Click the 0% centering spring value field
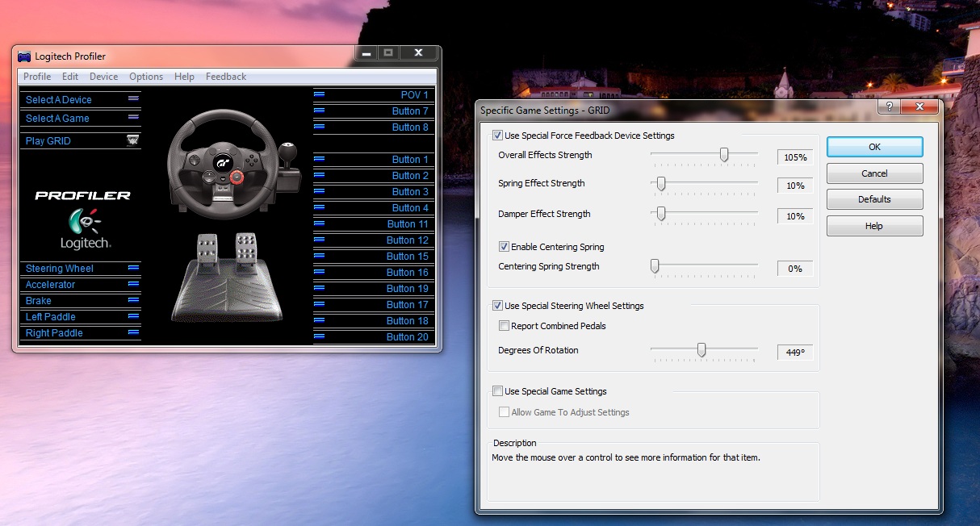980x526 pixels. pyautogui.click(x=795, y=269)
